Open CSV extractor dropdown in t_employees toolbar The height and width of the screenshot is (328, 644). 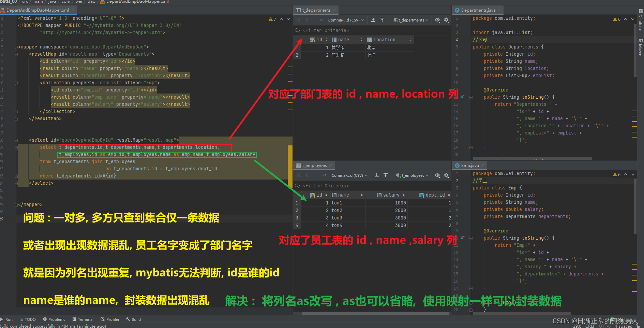[349, 175]
